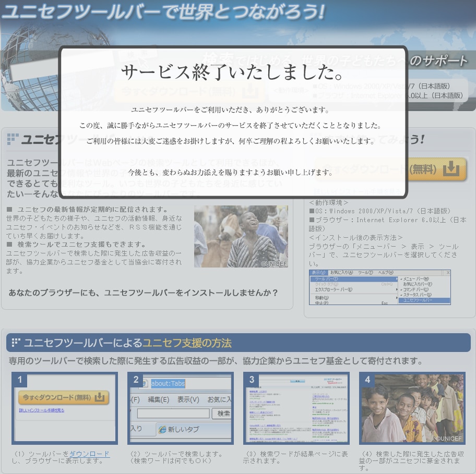Open the お気に入り(A) menu

[x=341, y=273]
